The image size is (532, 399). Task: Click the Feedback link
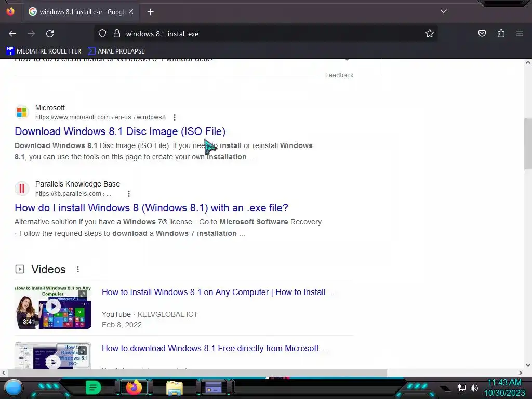[339, 75]
